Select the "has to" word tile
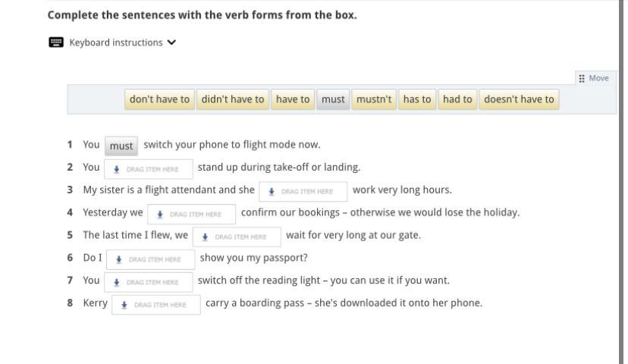This screenshot has width=628, height=364. pyautogui.click(x=417, y=99)
